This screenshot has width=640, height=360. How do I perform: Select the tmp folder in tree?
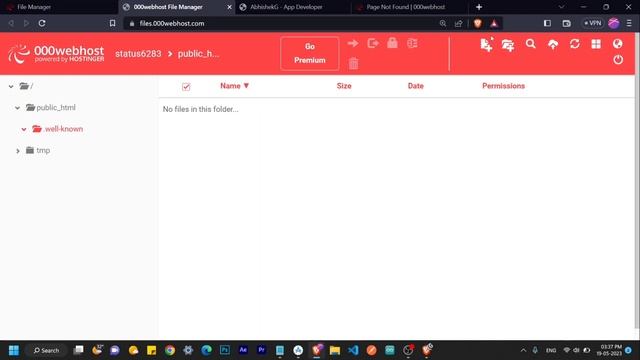pyautogui.click(x=38, y=150)
